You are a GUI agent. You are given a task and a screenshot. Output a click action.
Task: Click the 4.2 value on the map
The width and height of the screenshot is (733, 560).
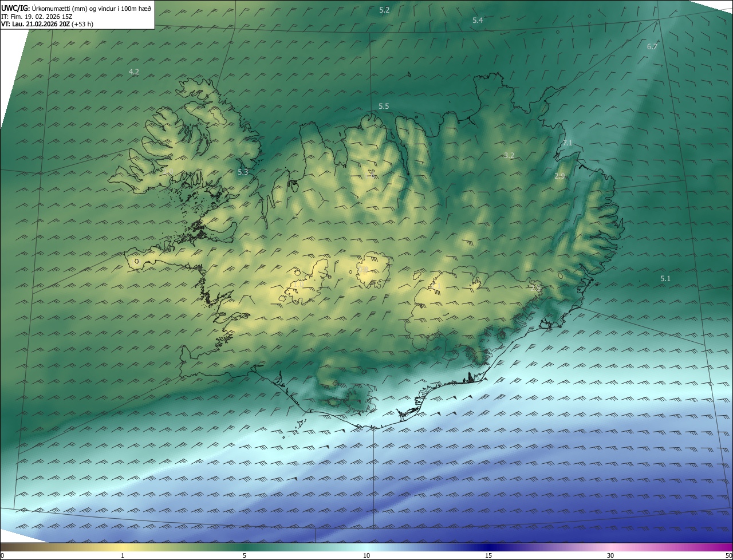click(134, 72)
